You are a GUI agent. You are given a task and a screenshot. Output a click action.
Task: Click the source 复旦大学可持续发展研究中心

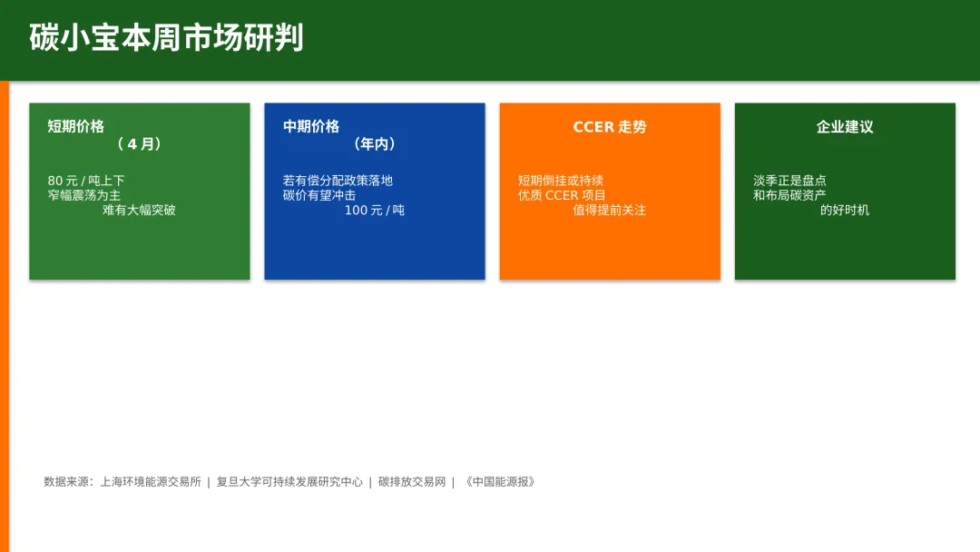tap(289, 482)
